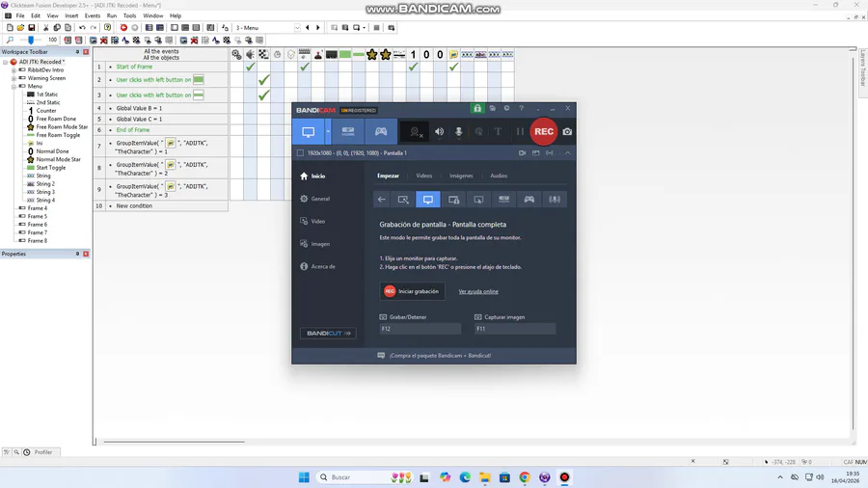Open scheduled recording clock icon in Bandicam
Screen dimensions: 868x488
[506, 108]
